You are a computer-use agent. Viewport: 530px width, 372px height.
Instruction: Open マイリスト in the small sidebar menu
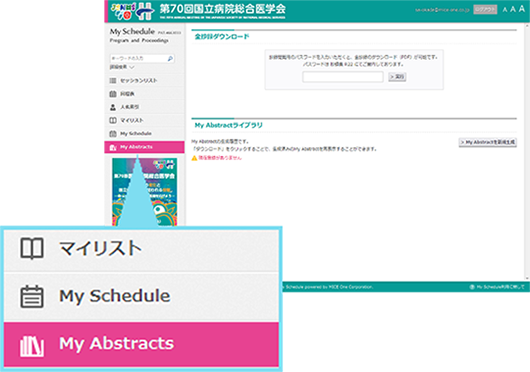(144, 120)
